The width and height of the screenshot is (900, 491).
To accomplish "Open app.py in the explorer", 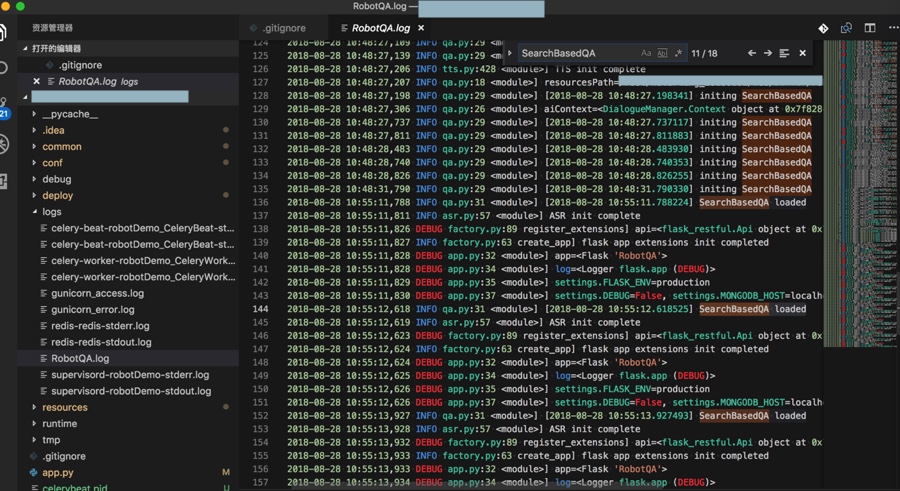I will tap(58, 472).
